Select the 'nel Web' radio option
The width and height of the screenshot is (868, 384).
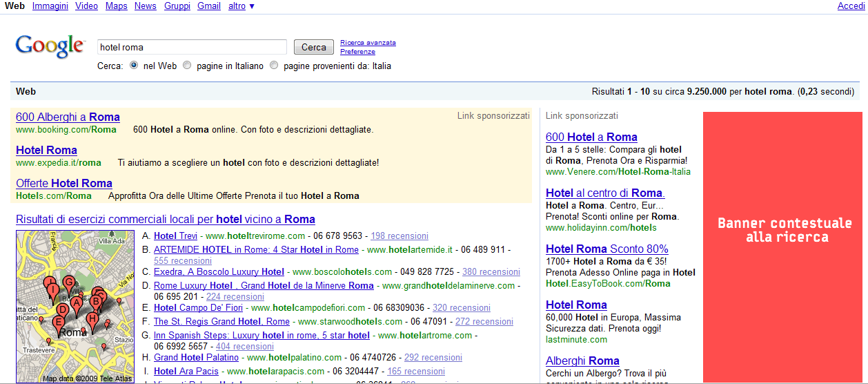135,66
